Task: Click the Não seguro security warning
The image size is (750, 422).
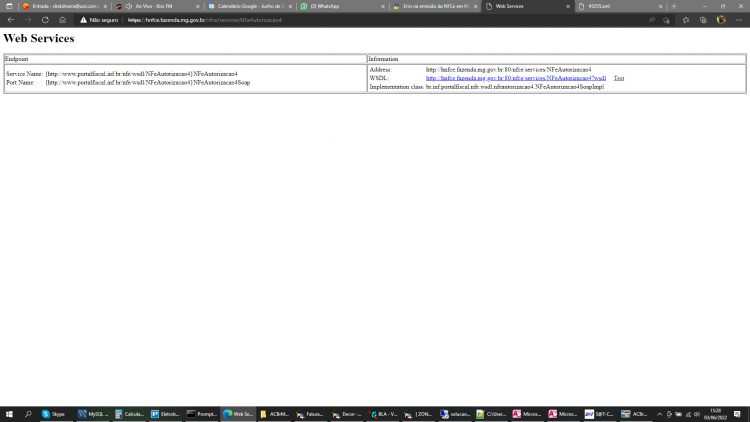Action: [99, 20]
